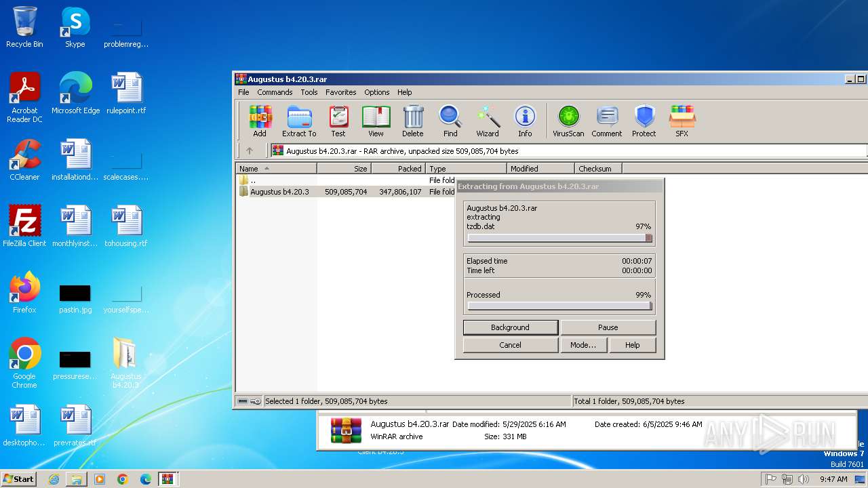868x488 pixels.
Task: Click the tzdb.dat file progress bar
Action: click(x=559, y=238)
